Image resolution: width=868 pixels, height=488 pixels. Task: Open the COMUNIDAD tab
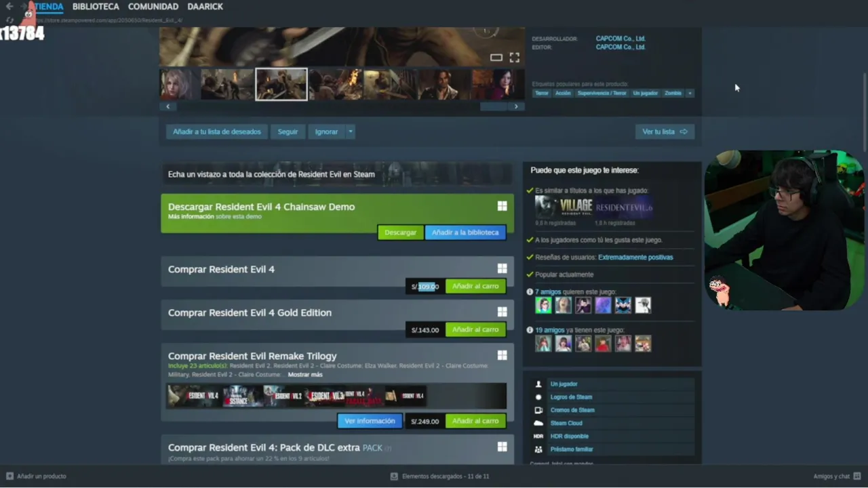[x=153, y=6]
